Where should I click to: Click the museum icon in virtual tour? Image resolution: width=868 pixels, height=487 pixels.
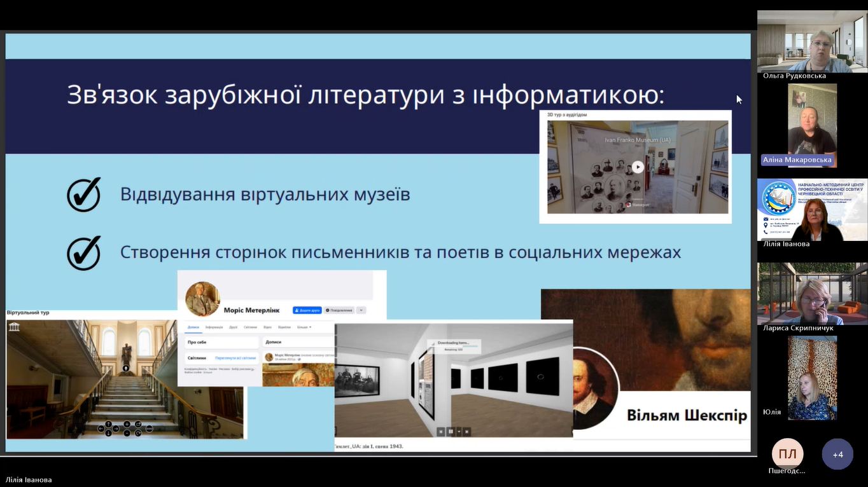(x=15, y=327)
